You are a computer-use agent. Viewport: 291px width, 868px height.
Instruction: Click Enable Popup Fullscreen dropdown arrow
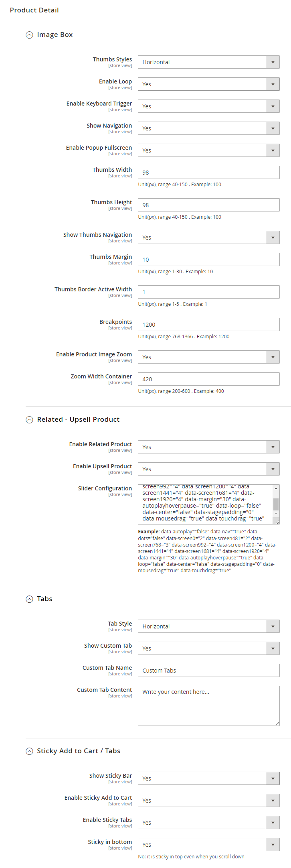point(273,150)
